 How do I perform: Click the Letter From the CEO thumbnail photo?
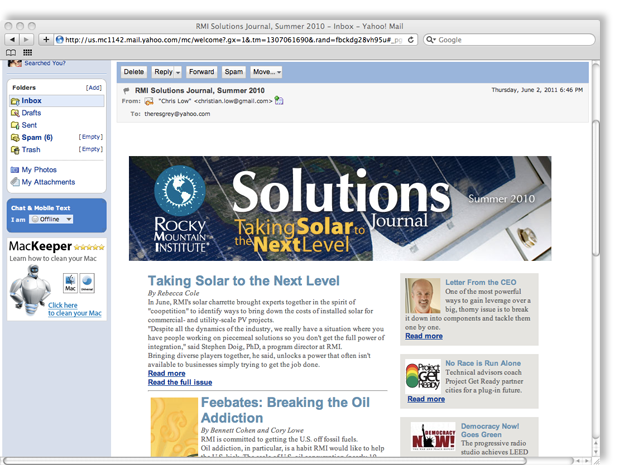click(422, 296)
